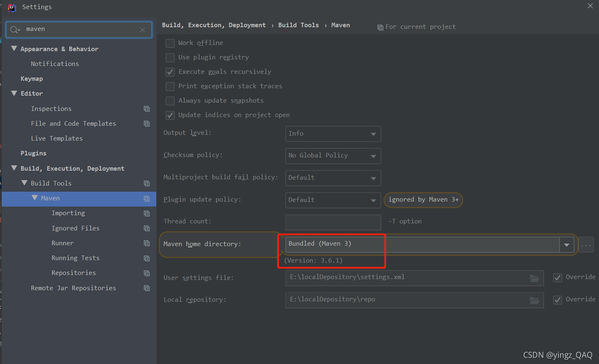Click the project-level icon beside Running Tests
Image resolution: width=599 pixels, height=364 pixels.
point(147,258)
